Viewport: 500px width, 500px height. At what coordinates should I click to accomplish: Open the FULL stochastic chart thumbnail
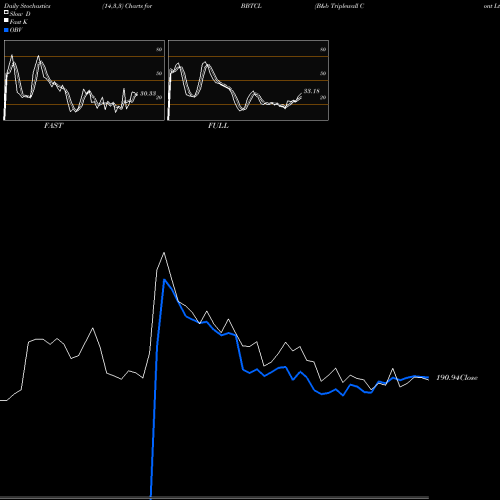248,80
